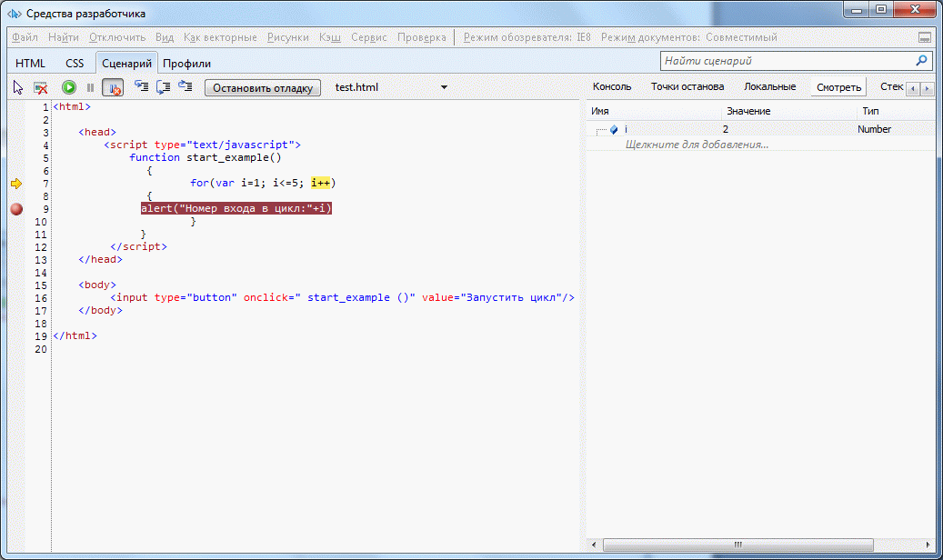Open Режим документов: Совместимый menu
This screenshot has height=560, width=943.
(x=688, y=37)
